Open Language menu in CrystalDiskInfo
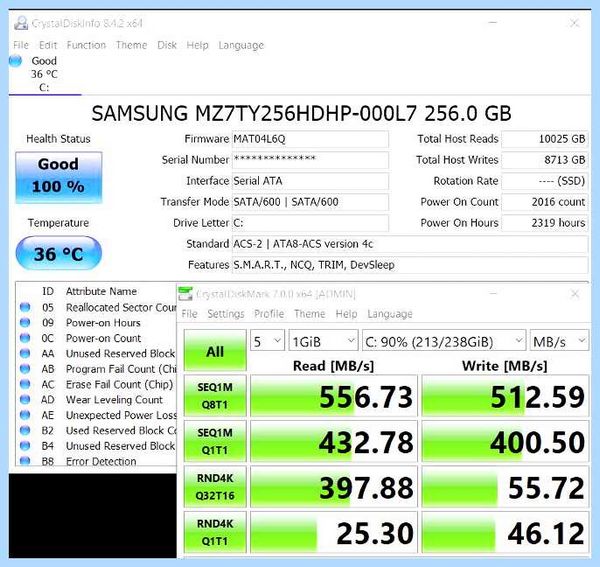 [x=241, y=46]
